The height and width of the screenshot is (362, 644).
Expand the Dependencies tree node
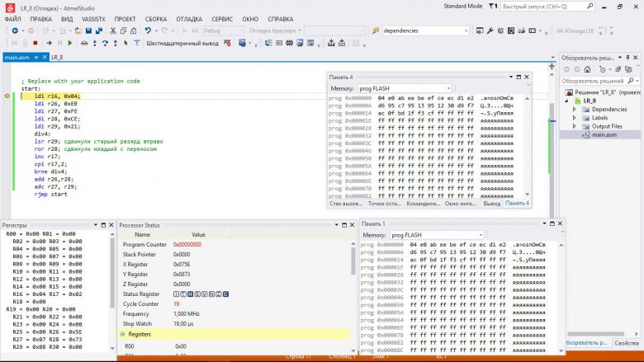coord(574,110)
